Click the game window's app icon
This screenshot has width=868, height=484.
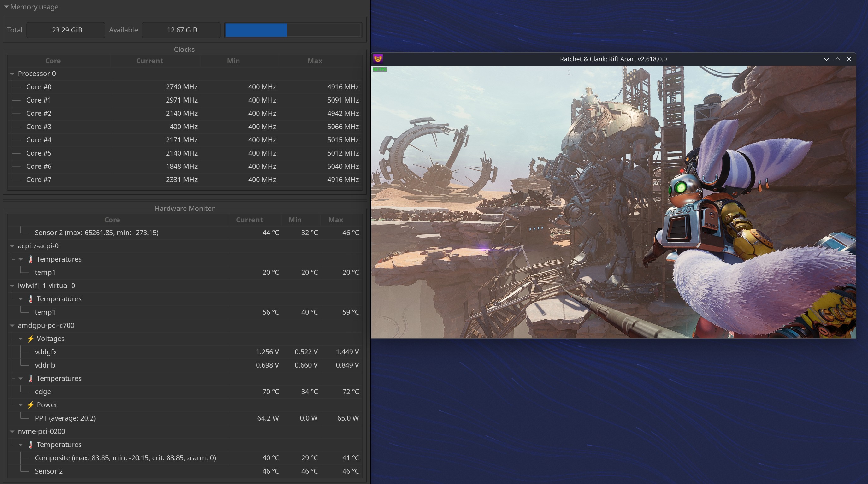point(378,59)
